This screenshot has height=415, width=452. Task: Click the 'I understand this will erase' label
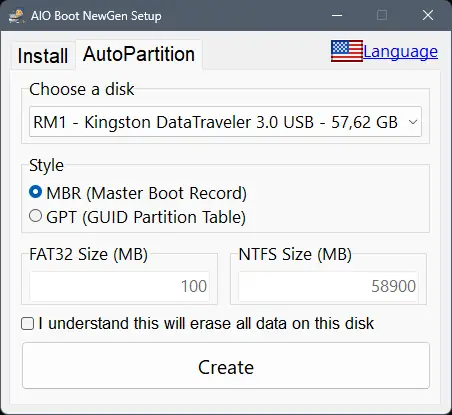click(x=206, y=324)
